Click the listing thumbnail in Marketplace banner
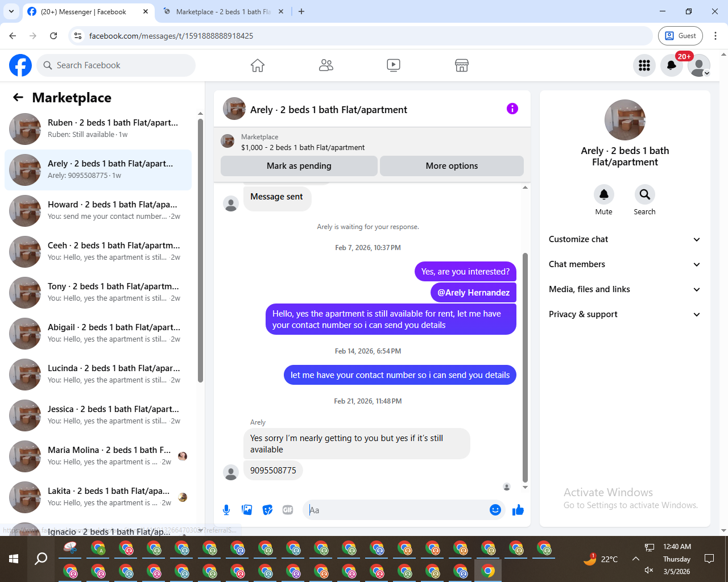 (x=227, y=142)
